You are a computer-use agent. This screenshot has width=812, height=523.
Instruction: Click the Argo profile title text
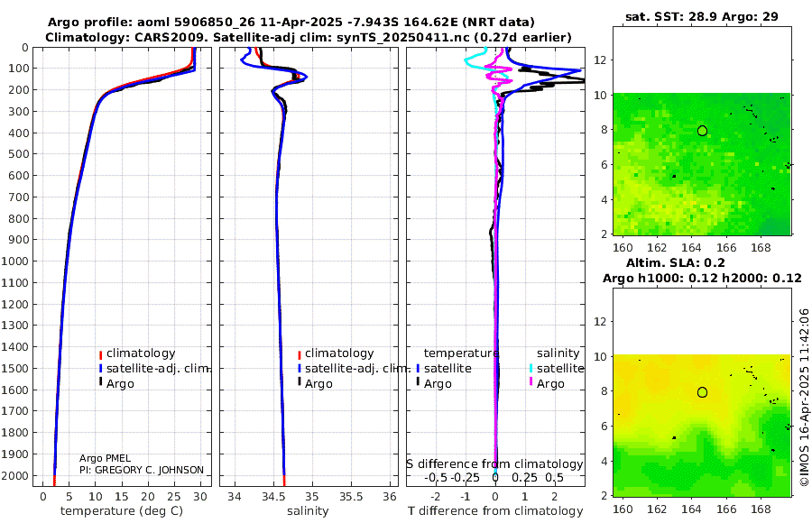pyautogui.click(x=291, y=23)
